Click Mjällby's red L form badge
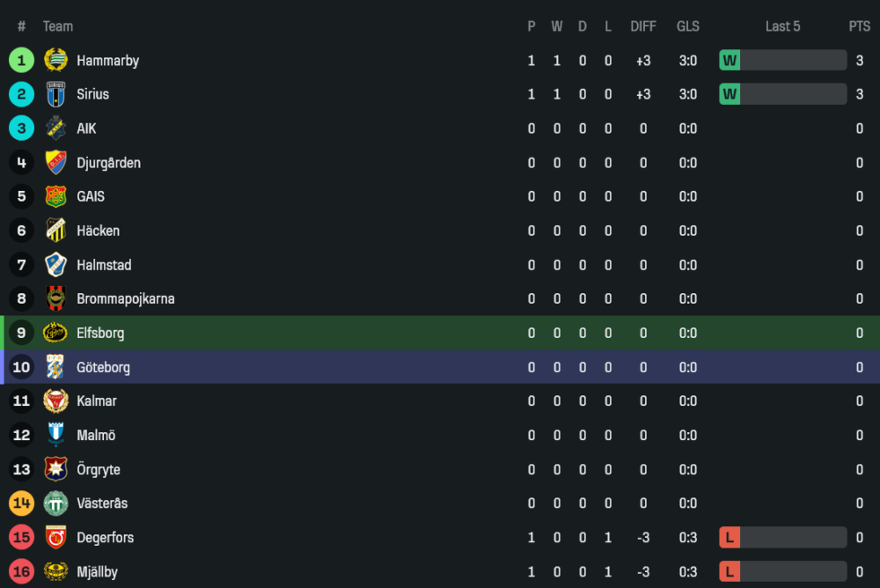Viewport: 880px width, 588px height. [x=730, y=572]
